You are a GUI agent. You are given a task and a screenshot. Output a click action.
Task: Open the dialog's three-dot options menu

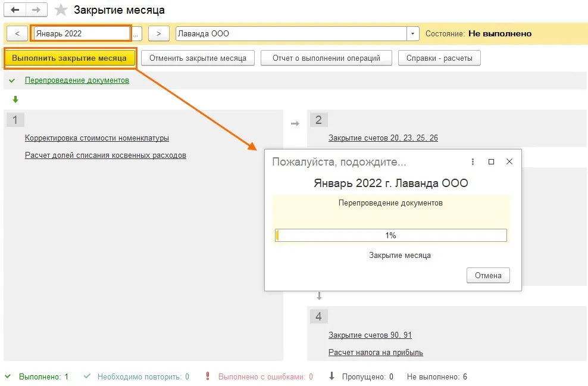pos(473,161)
